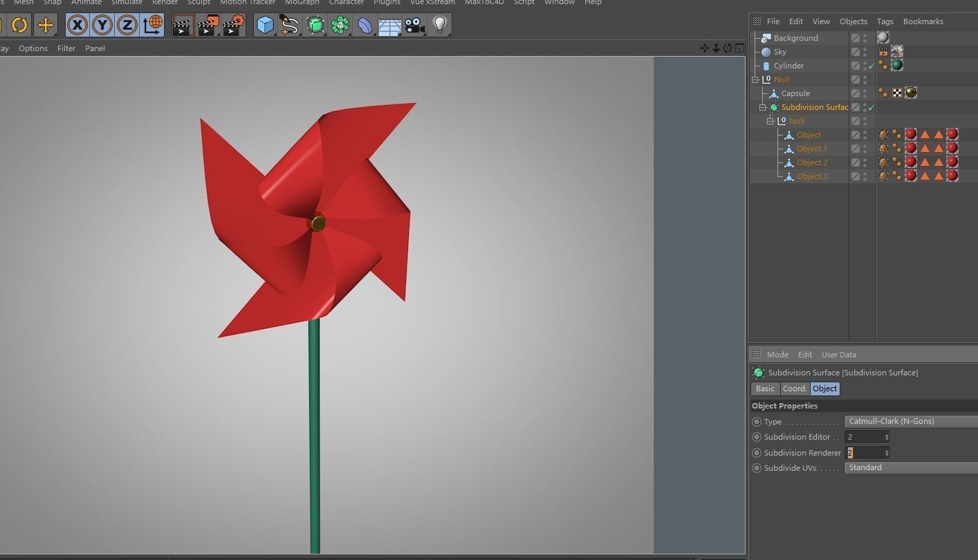The width and height of the screenshot is (978, 560).
Task: Open the Tags menu
Action: point(885,21)
